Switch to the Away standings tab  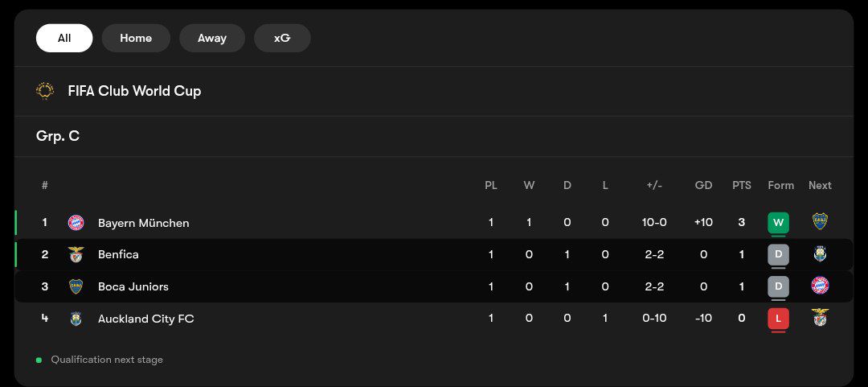click(x=212, y=39)
